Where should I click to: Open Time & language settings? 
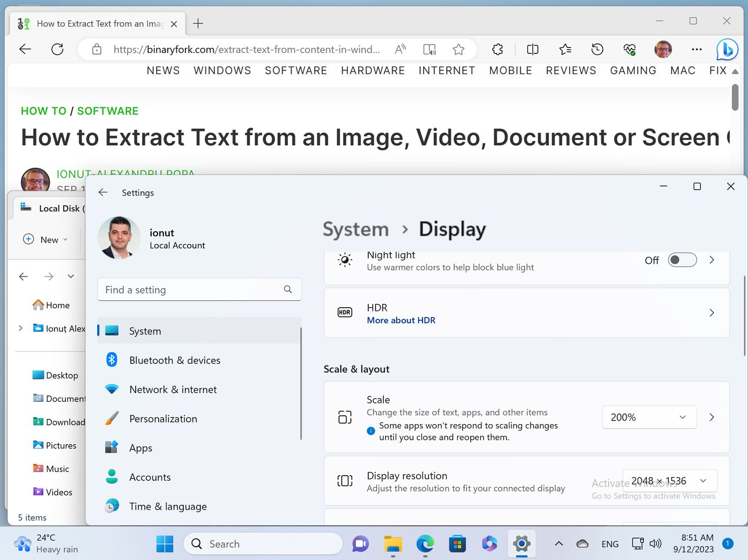point(168,506)
